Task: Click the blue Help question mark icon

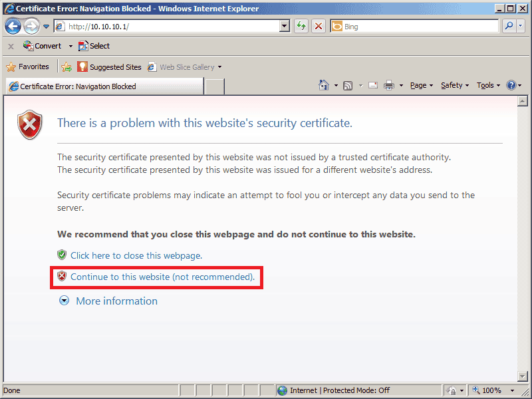Action: pyautogui.click(x=511, y=85)
